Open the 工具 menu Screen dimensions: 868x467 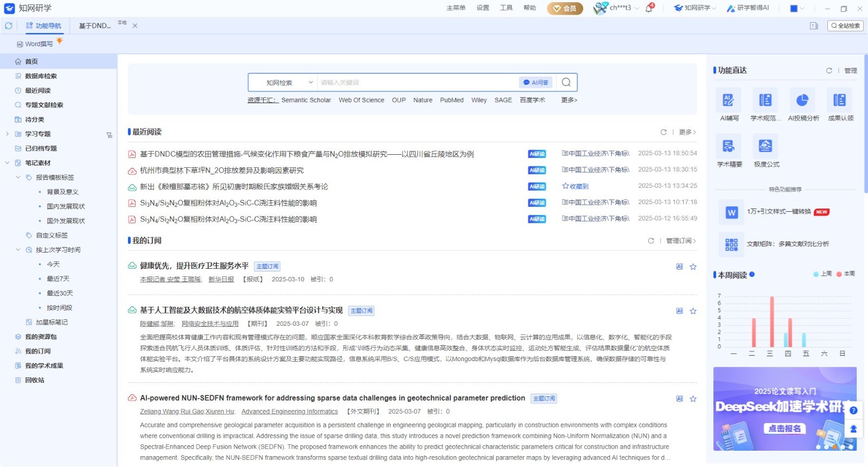click(506, 8)
